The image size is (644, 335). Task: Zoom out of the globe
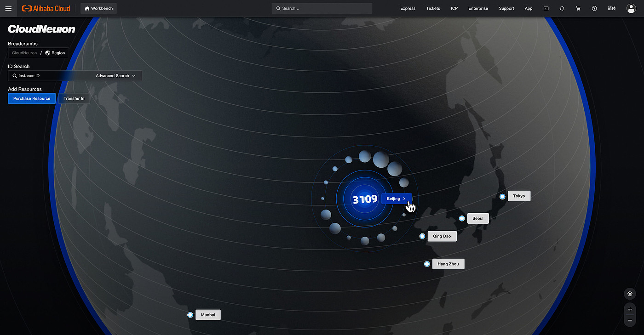point(630,320)
